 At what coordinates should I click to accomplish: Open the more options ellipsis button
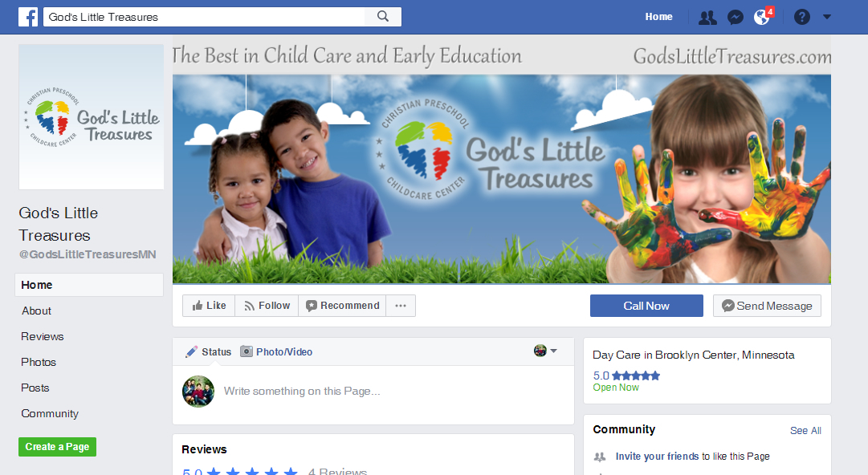click(x=401, y=306)
